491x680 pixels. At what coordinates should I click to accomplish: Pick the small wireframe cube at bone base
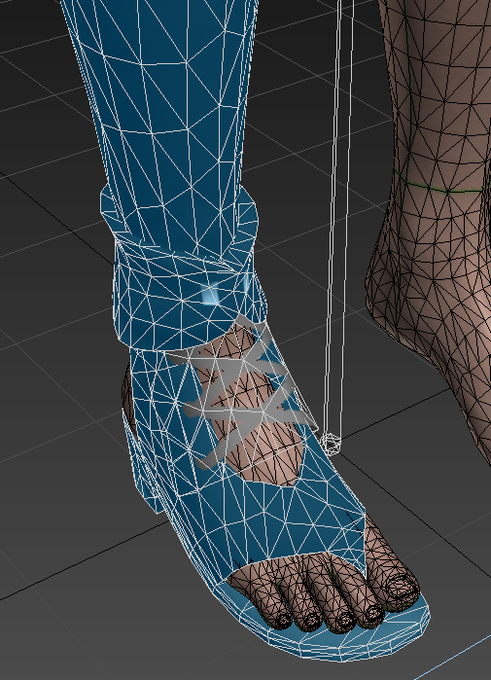[x=331, y=444]
